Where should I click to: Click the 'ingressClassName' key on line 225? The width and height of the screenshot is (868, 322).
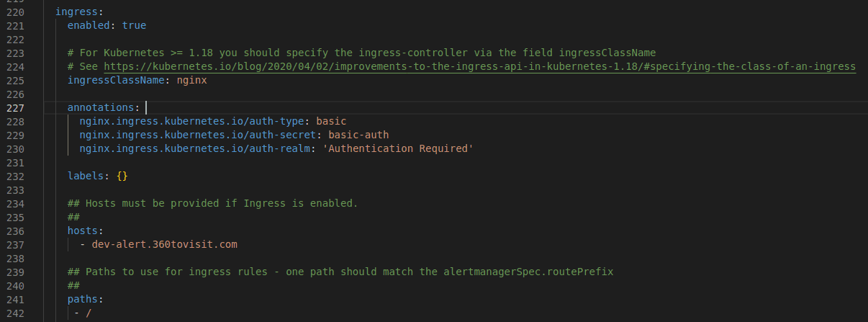point(115,80)
